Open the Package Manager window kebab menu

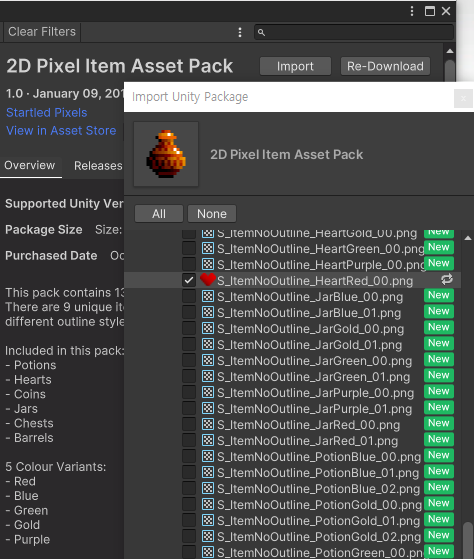412,11
